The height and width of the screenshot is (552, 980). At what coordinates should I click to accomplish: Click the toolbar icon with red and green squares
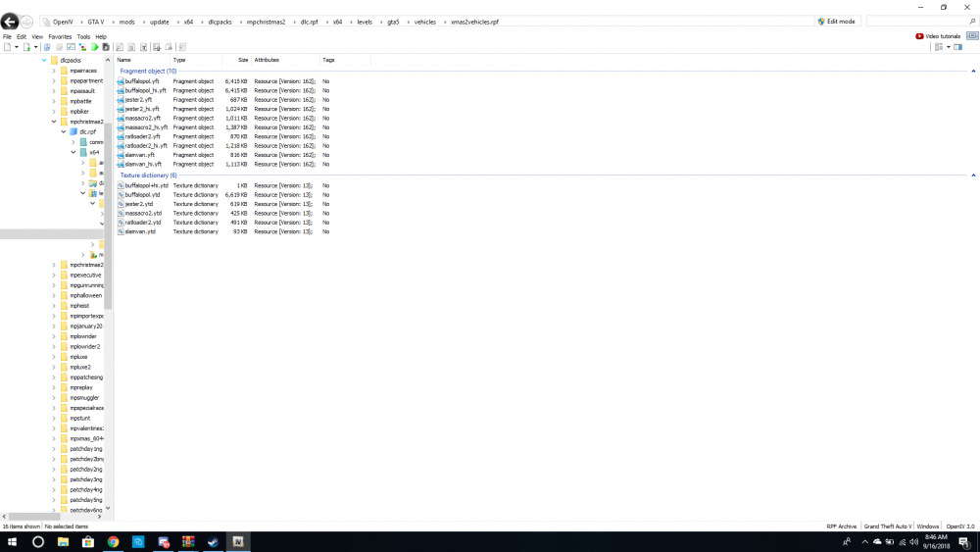point(82,47)
